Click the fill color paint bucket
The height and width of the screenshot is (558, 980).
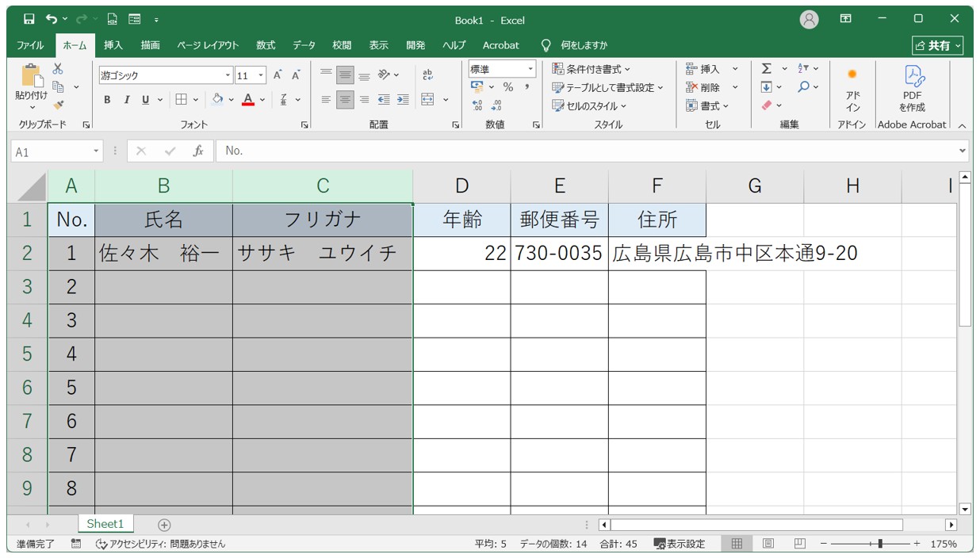click(218, 100)
